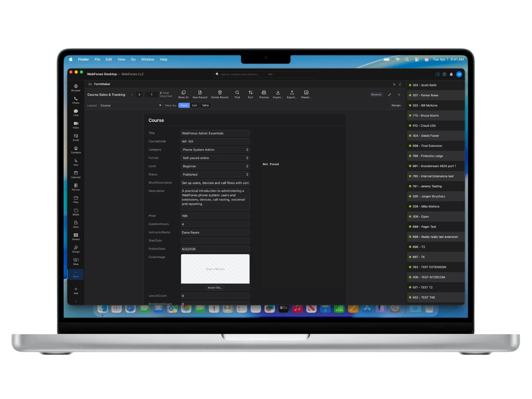
Task: Open the Phone sidebar item
Action: [76, 100]
